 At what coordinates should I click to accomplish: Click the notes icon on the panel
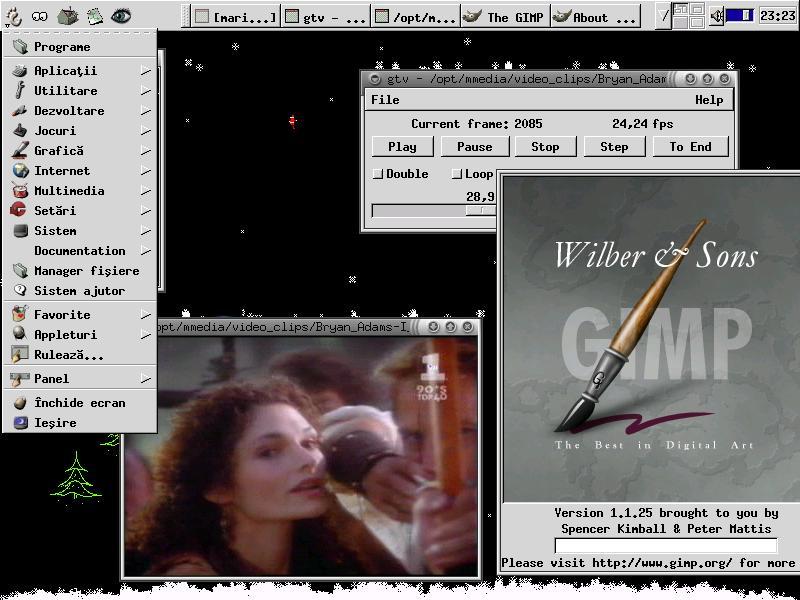pos(94,15)
